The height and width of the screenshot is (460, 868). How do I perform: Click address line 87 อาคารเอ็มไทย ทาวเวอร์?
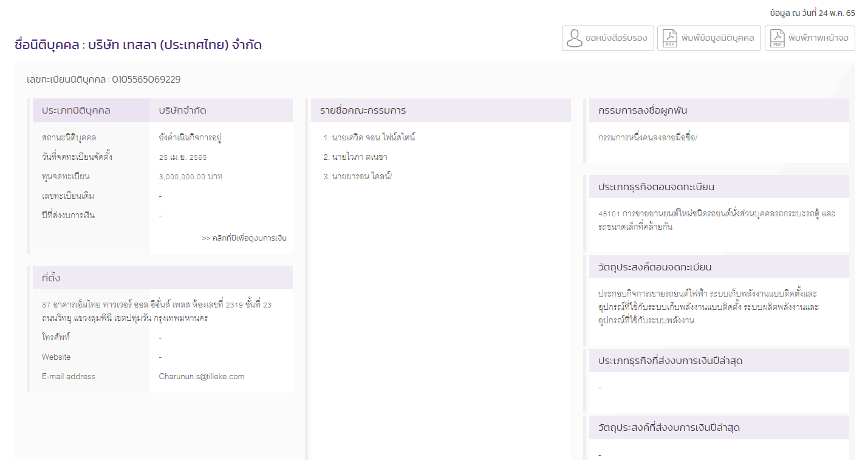[157, 305]
